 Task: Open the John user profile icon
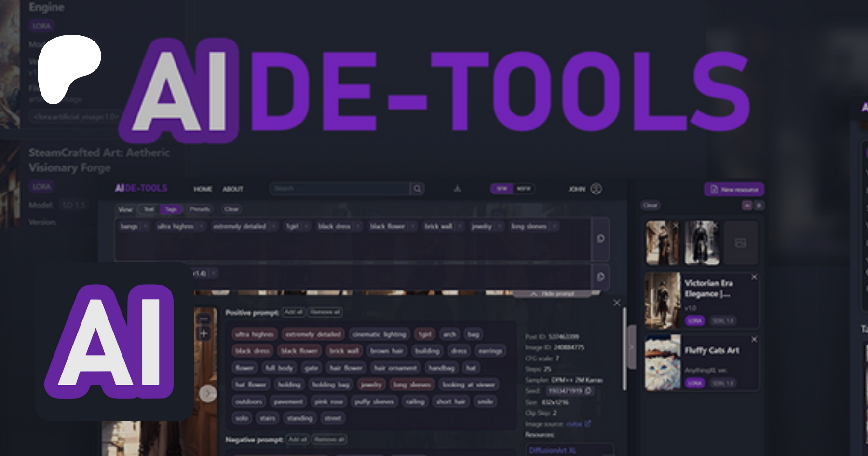596,189
